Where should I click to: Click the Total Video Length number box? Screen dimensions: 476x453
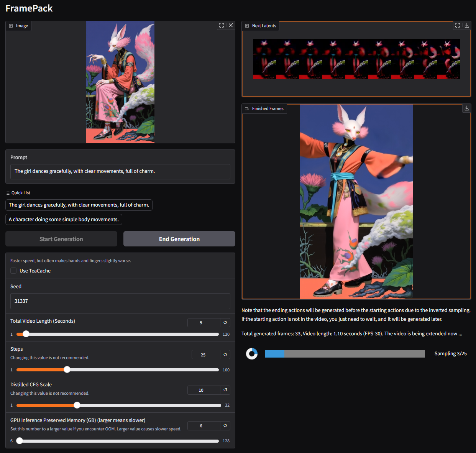click(x=204, y=323)
